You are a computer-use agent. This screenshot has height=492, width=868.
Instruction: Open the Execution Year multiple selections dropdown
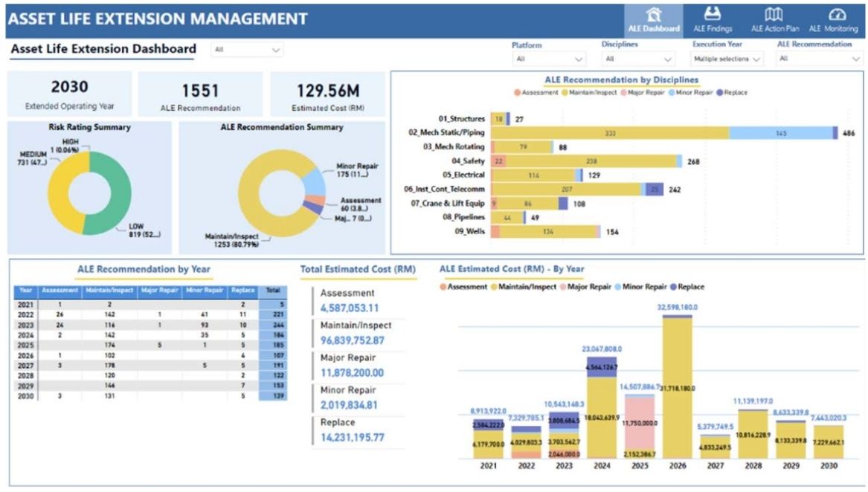(725, 57)
